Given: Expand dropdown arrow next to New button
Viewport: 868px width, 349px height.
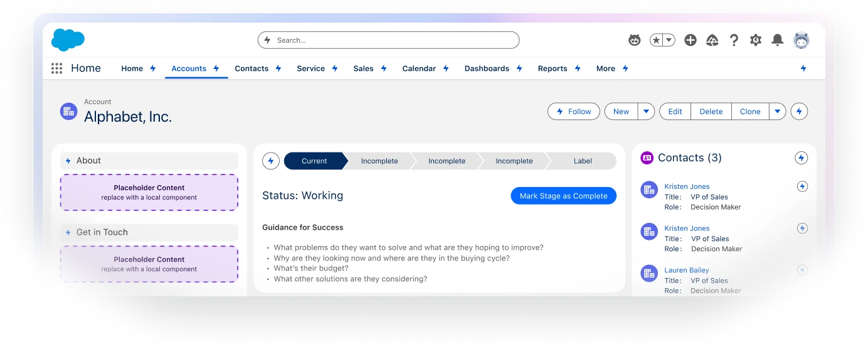Looking at the screenshot, I should pos(646,112).
